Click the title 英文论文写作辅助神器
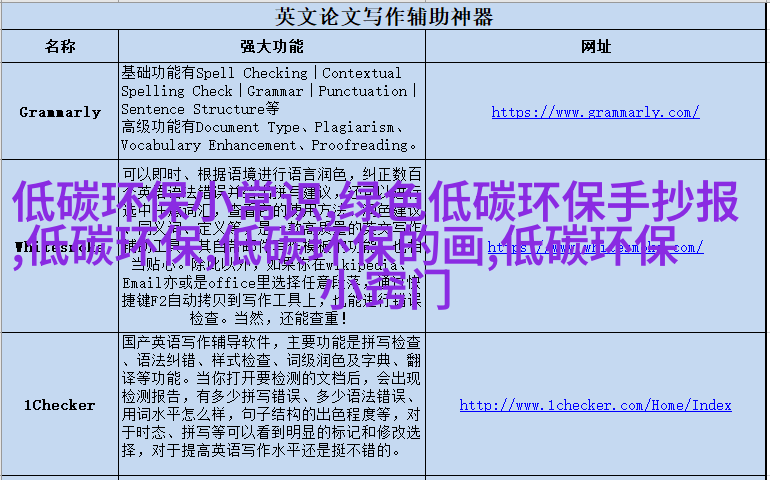Screen dimensions: 770x480 [384, 17]
